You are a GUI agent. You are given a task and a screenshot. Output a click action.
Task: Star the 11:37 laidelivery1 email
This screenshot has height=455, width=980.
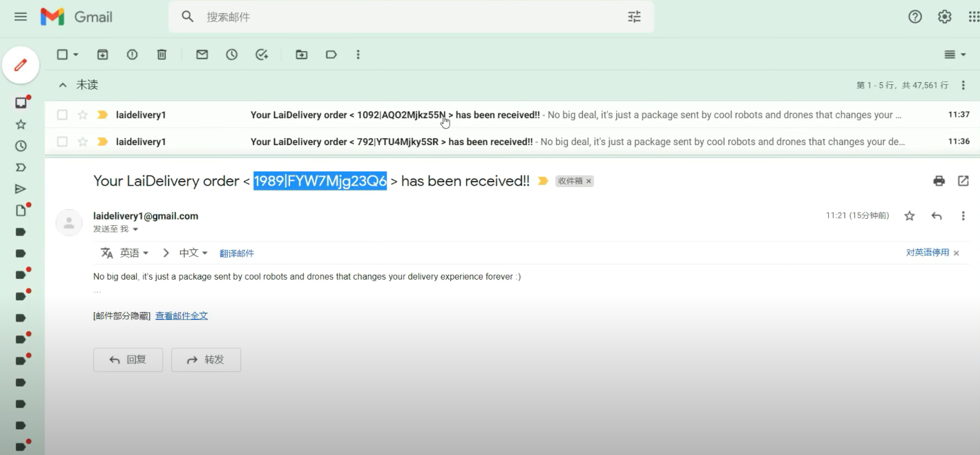click(83, 115)
